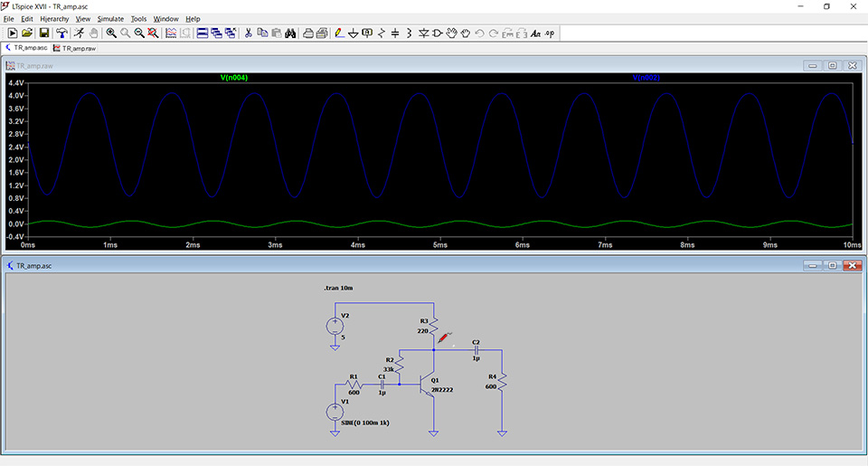
Task: Click the Mirror component toolbar icon
Action: [522, 33]
